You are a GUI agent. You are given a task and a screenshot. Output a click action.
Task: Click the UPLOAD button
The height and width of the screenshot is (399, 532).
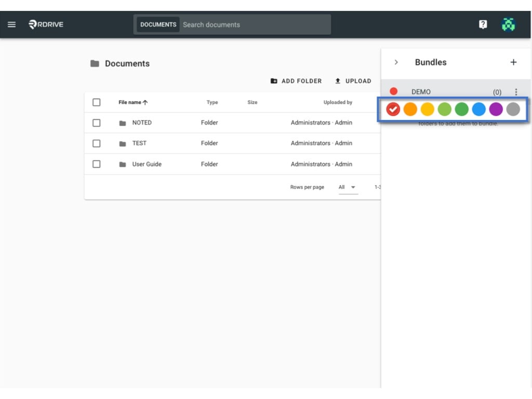point(353,81)
